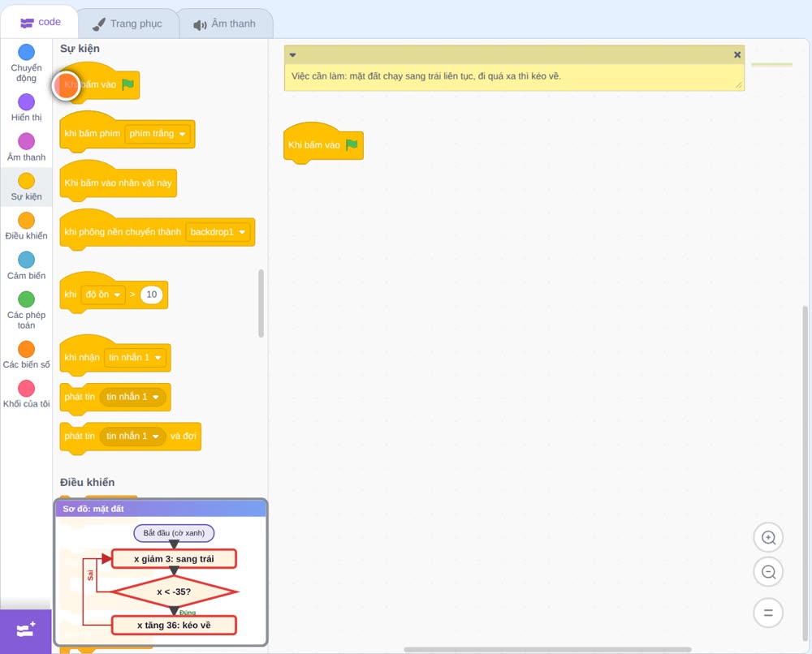Switch to the Trang phục tab

(x=128, y=24)
